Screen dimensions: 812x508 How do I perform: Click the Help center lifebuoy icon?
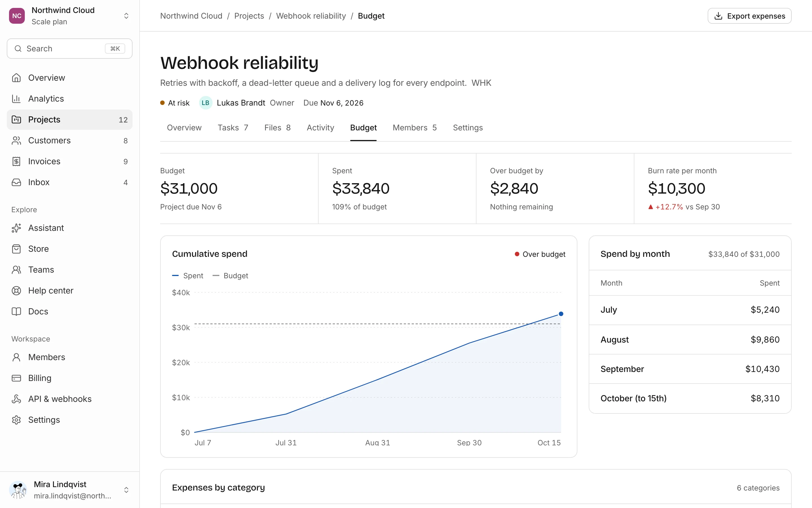click(x=16, y=291)
